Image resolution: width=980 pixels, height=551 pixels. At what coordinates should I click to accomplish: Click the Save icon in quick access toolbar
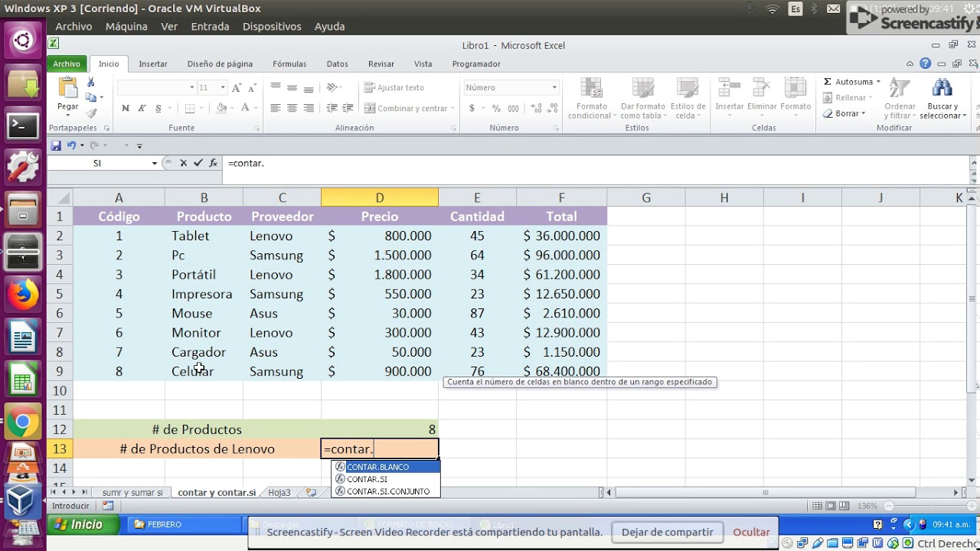(56, 145)
